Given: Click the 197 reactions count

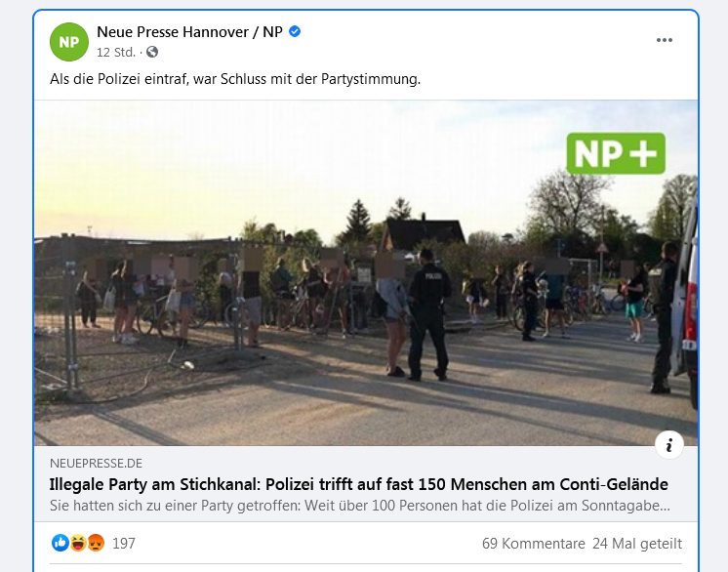Looking at the screenshot, I should [x=124, y=544].
